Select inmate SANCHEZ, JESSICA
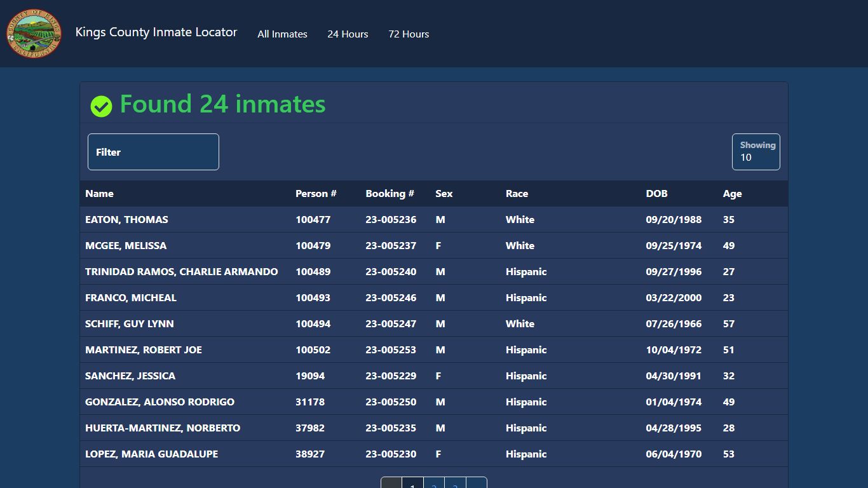The width and height of the screenshot is (868, 488). [x=130, y=376]
